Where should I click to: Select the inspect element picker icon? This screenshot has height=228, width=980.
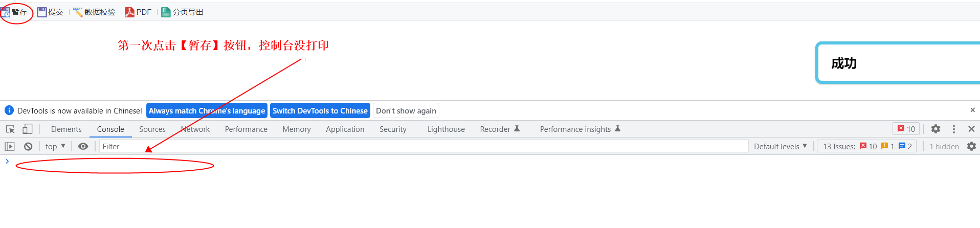(10, 129)
